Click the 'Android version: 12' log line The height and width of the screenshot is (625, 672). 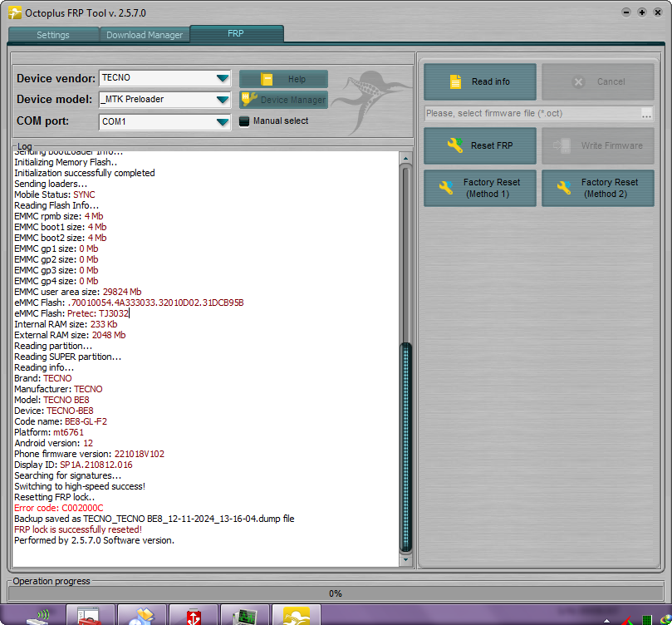tap(53, 443)
